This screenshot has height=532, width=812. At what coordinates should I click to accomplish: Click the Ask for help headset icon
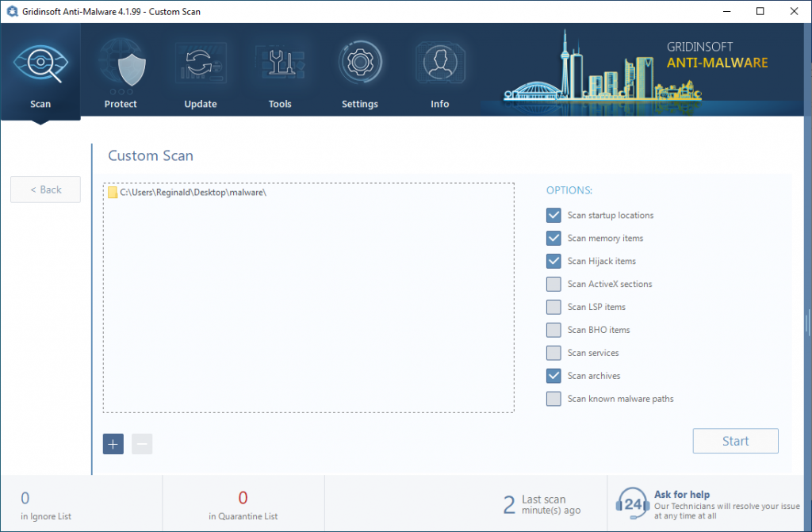[x=632, y=503]
